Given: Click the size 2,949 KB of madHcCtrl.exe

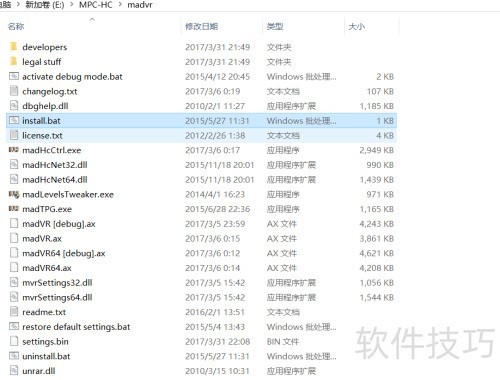Looking at the screenshot, I should [377, 150].
